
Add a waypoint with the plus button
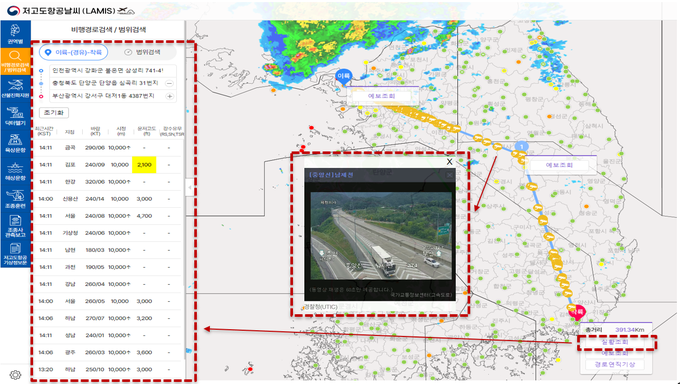click(170, 96)
